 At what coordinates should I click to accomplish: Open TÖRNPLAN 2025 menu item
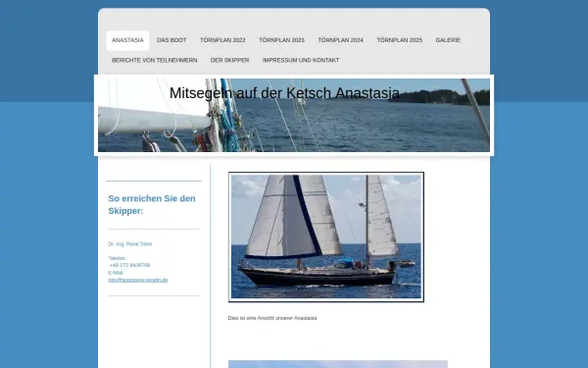[400, 40]
